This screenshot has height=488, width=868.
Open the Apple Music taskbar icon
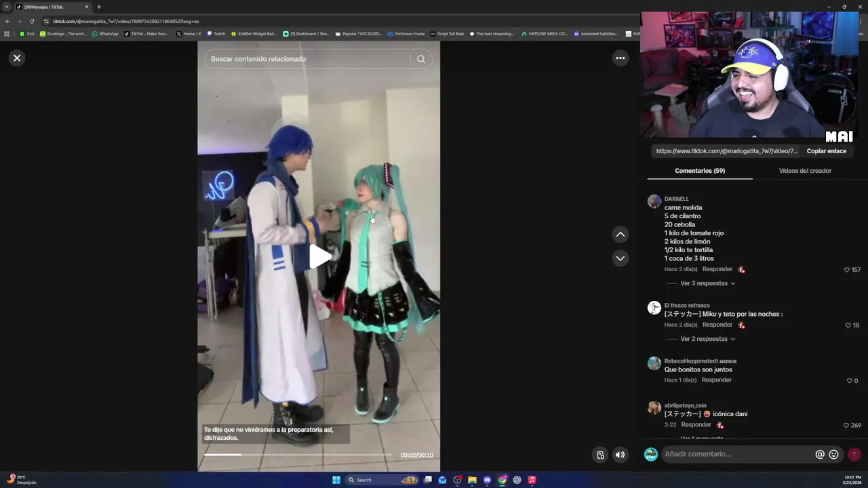point(532,480)
